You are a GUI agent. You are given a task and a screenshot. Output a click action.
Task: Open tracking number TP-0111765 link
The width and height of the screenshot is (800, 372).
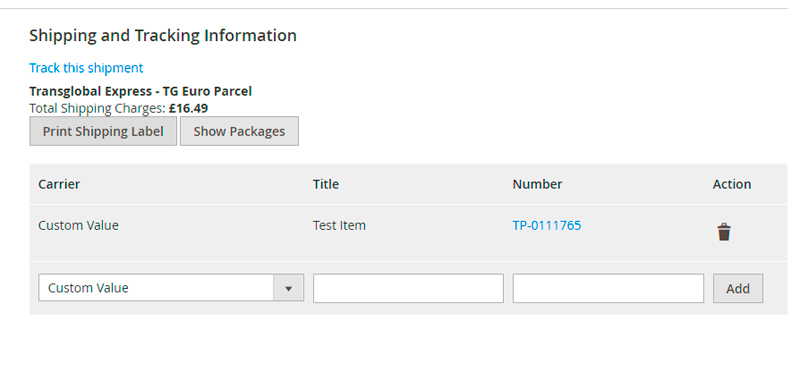point(546,225)
